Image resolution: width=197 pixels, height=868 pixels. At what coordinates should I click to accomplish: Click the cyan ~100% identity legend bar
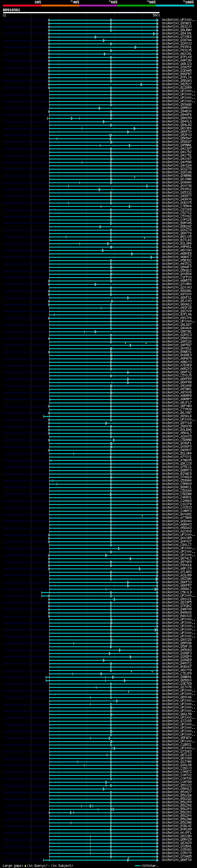175,6
